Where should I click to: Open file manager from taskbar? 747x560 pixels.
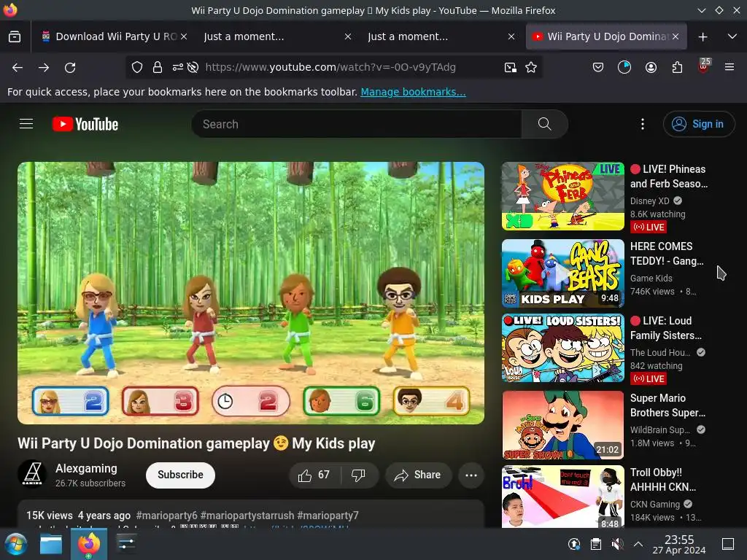(x=51, y=544)
